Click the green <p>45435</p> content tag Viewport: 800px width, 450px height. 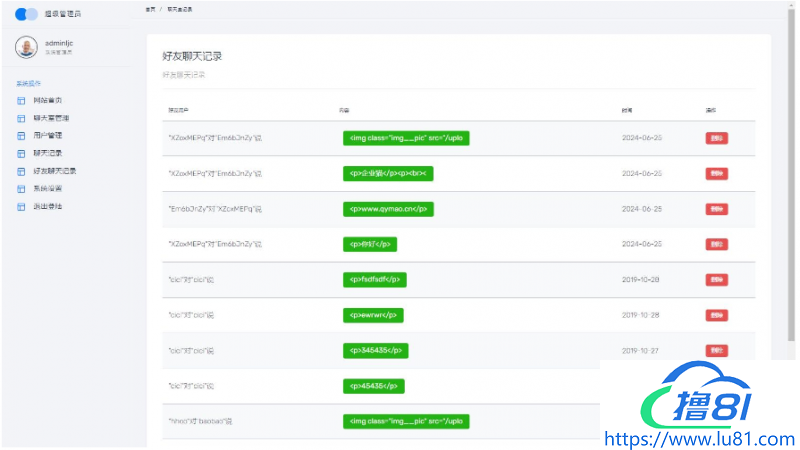click(x=373, y=385)
